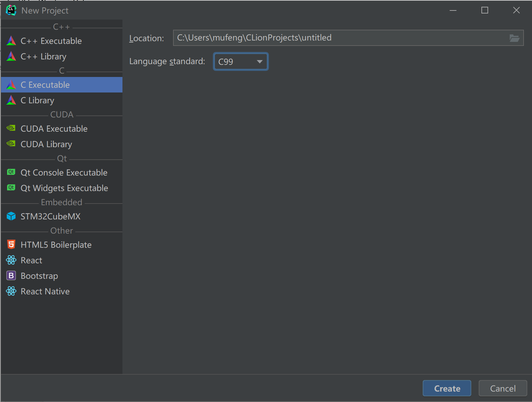
Task: Choose STM32CubeMX embedded project
Action: 62,216
